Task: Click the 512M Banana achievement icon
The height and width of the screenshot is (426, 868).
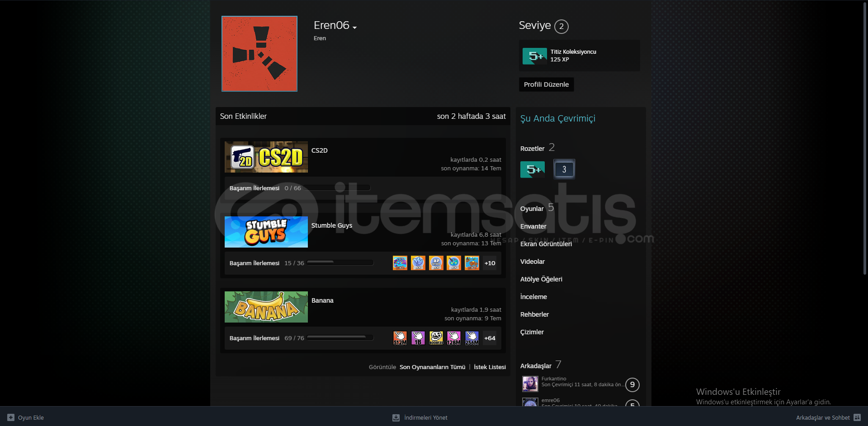Action: point(400,338)
